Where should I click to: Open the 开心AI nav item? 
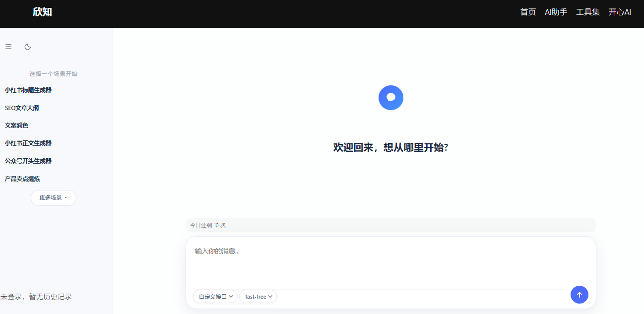pos(620,12)
